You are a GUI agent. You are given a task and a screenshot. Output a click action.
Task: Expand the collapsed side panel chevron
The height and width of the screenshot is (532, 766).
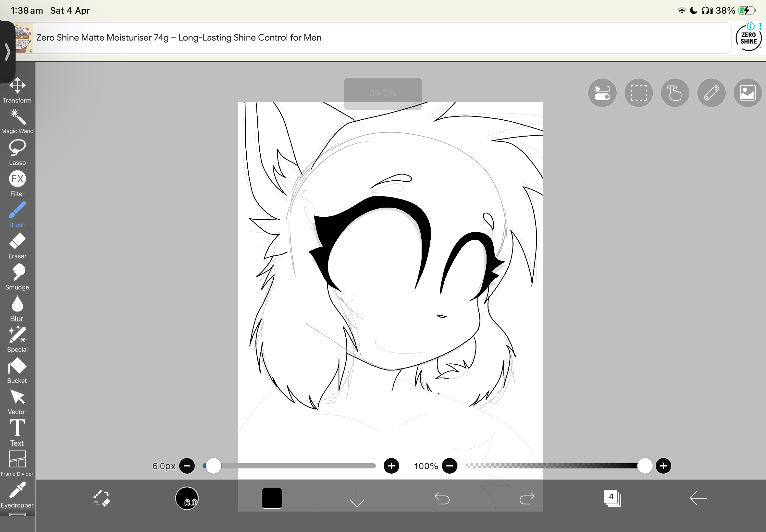[x=7, y=52]
